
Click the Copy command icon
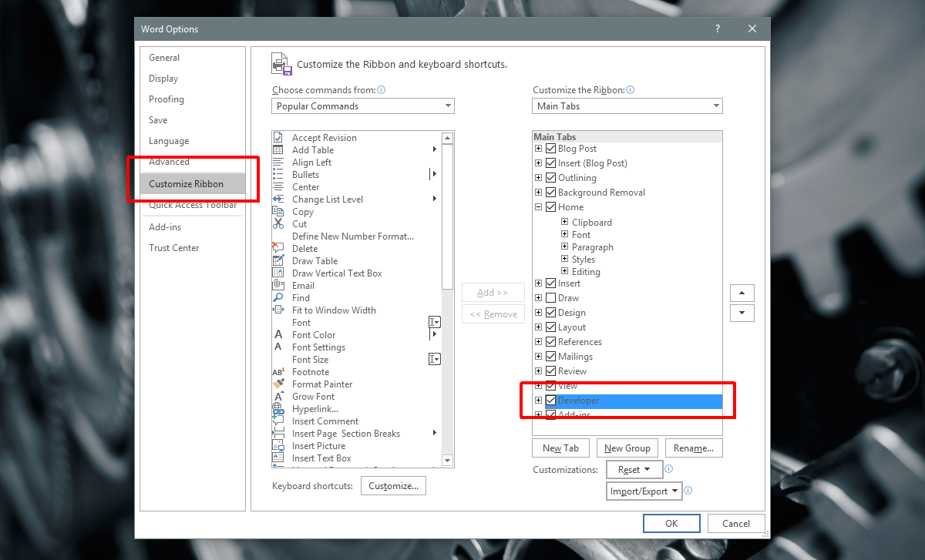click(278, 212)
